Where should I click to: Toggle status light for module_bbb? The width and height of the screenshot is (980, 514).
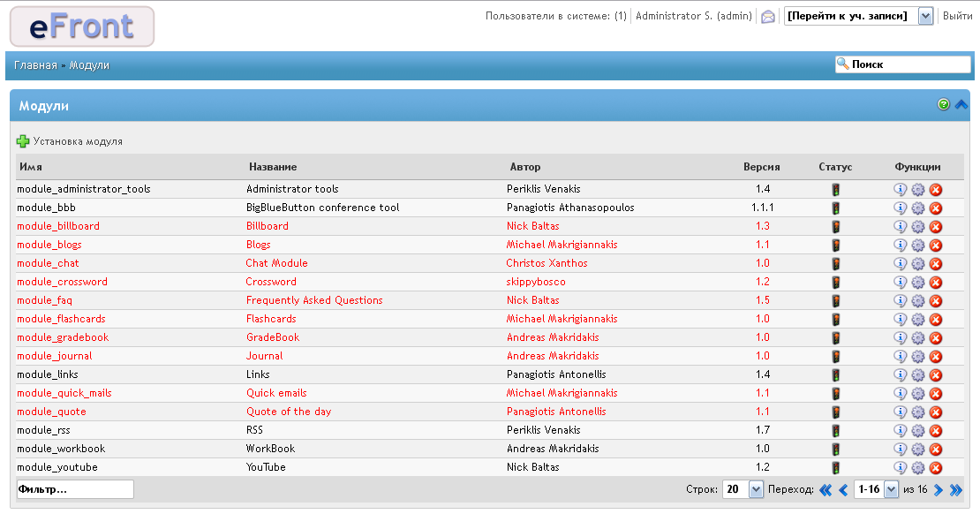coord(835,208)
